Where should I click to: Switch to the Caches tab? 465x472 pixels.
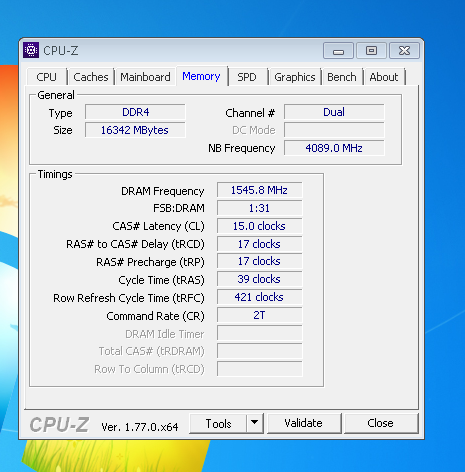point(91,77)
